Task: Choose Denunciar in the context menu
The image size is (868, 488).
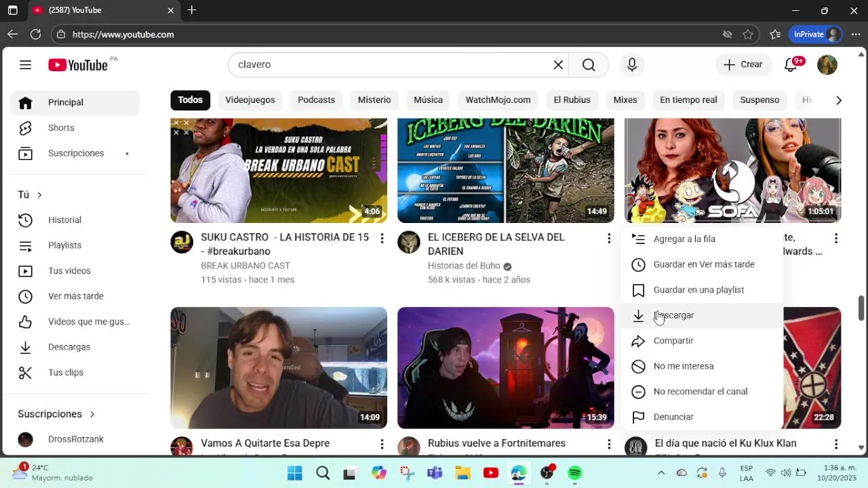Action: click(x=702, y=417)
